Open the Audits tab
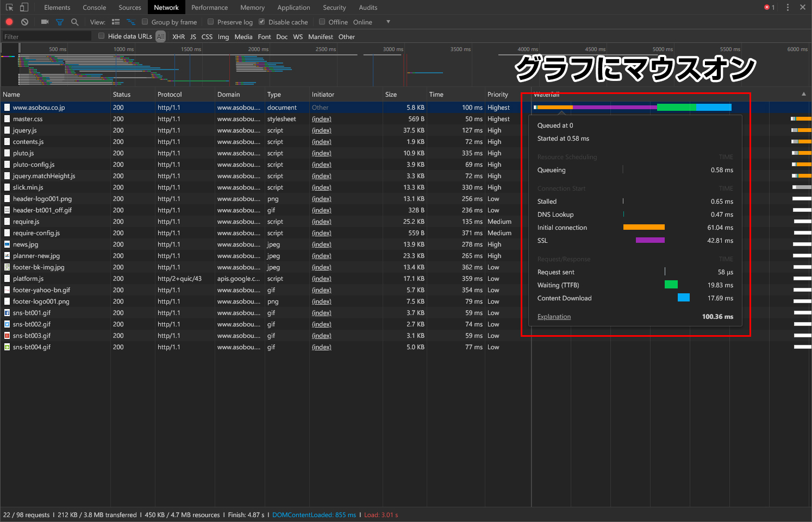The height and width of the screenshot is (522, 812). coord(368,8)
